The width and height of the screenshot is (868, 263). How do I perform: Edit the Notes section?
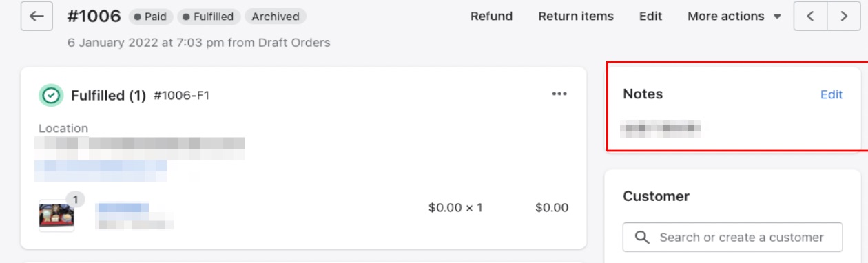[831, 94]
